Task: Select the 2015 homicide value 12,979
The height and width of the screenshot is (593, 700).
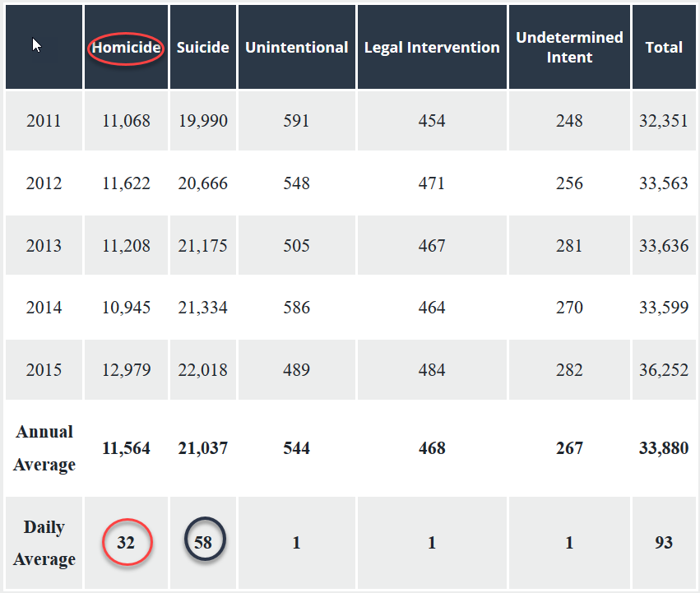Action: 126,370
